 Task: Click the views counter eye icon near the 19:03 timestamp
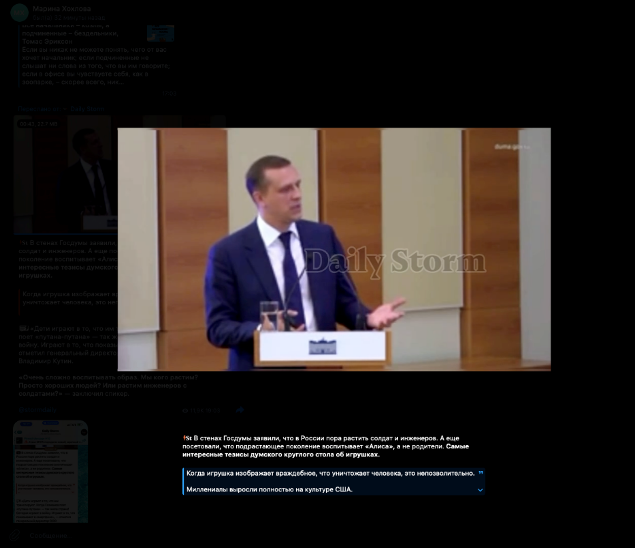pyautogui.click(x=185, y=410)
